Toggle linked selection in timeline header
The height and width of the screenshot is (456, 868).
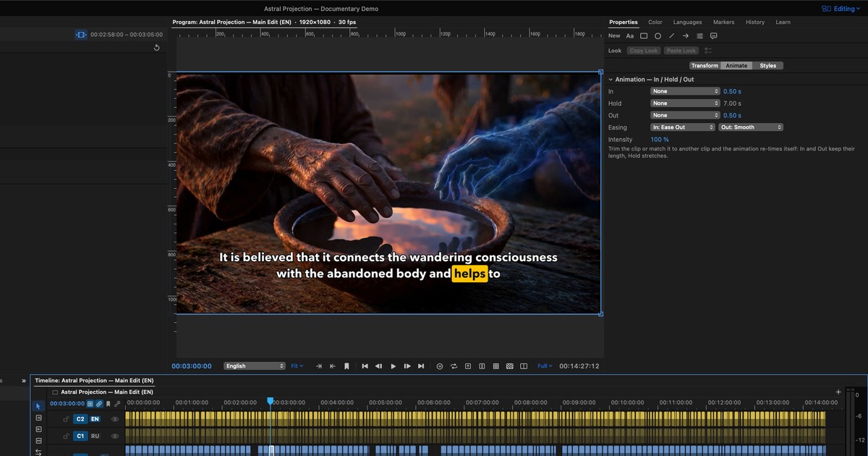99,404
